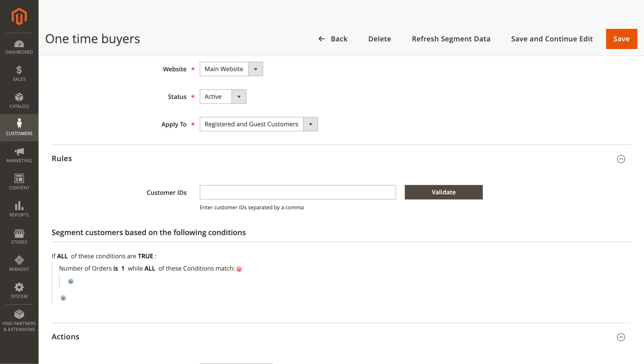Screen dimensions: 644x364
Task: Open the Apply To dropdown
Action: pyautogui.click(x=258, y=124)
